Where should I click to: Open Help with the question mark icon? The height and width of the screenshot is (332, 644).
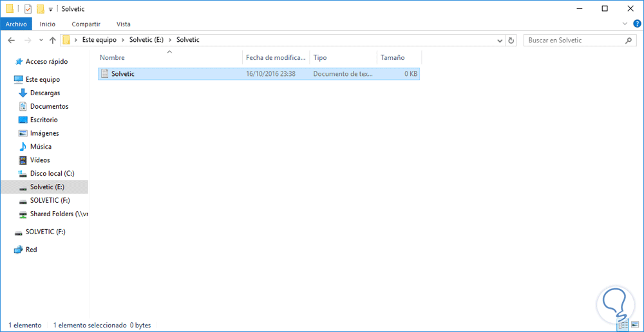[637, 23]
